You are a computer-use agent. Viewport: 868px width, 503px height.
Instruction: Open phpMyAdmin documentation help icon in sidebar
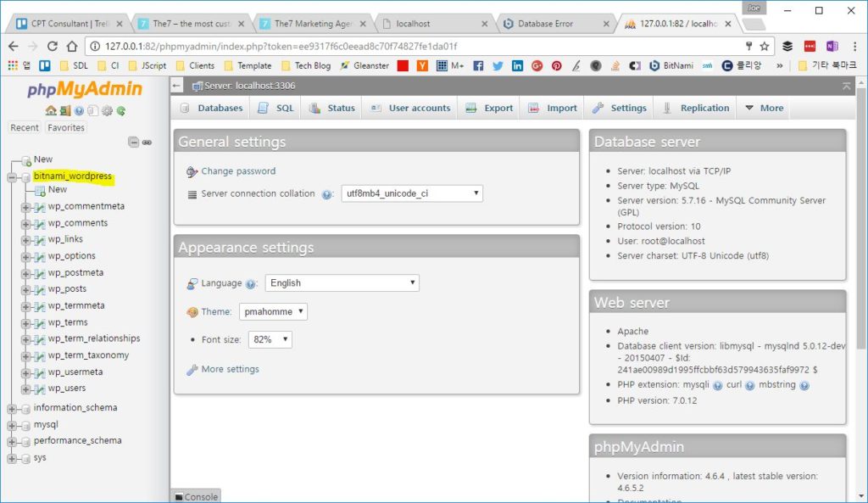(79, 111)
